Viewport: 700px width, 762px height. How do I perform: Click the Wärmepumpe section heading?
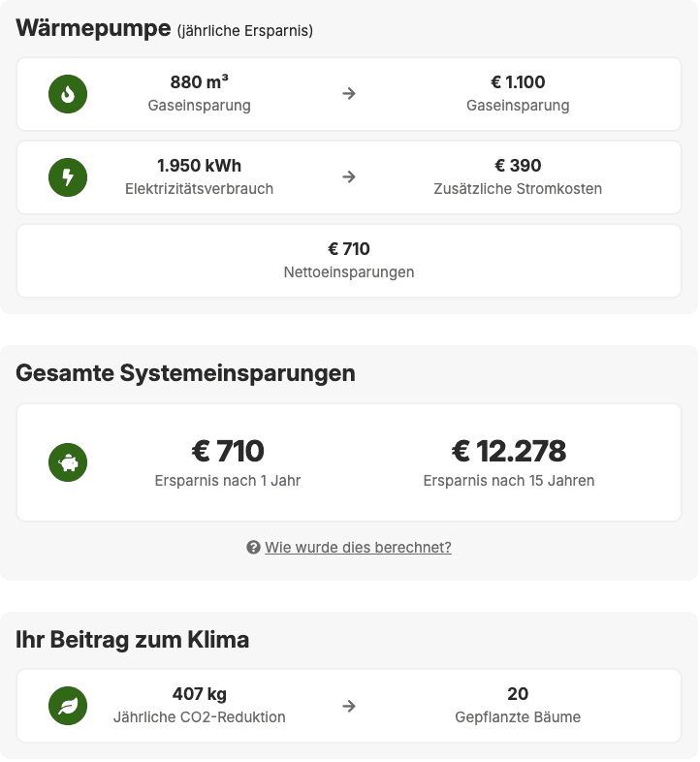[x=93, y=28]
